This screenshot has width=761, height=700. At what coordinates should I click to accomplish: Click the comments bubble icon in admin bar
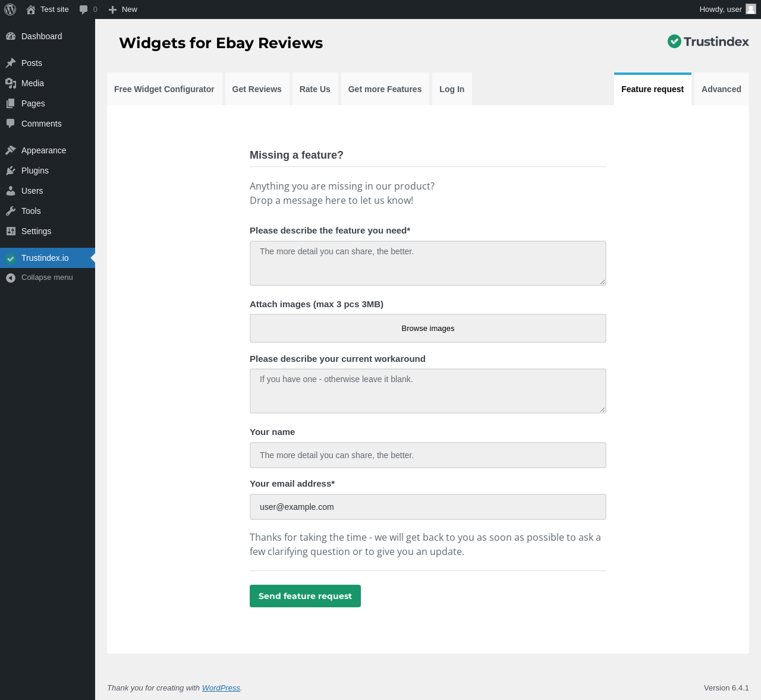tap(84, 10)
